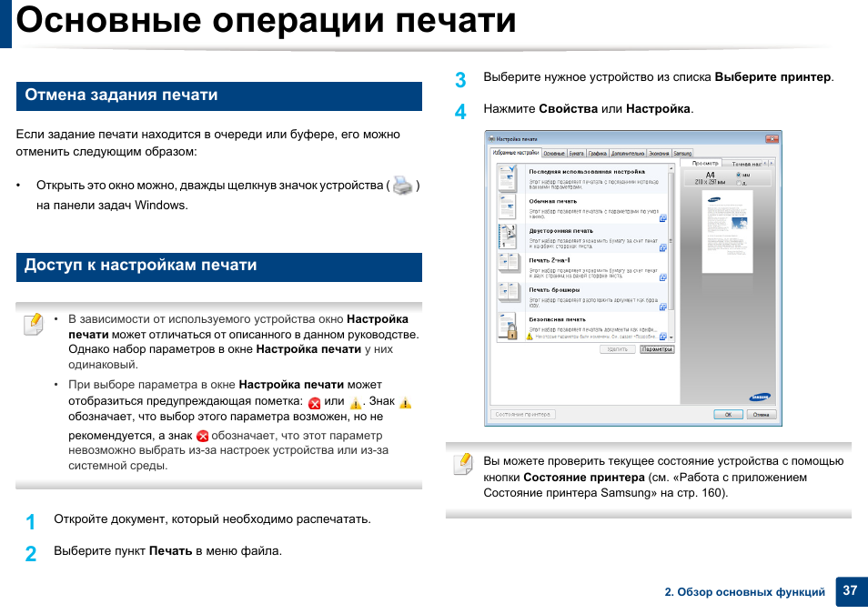Switch to the Бумага tab
The height and width of the screenshot is (614, 868).
pyautogui.click(x=576, y=154)
